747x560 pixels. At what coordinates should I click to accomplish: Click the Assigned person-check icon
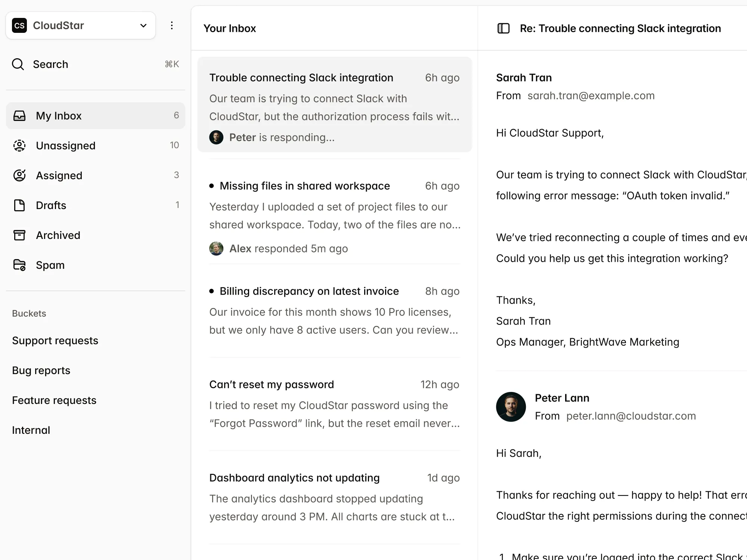coord(19,175)
